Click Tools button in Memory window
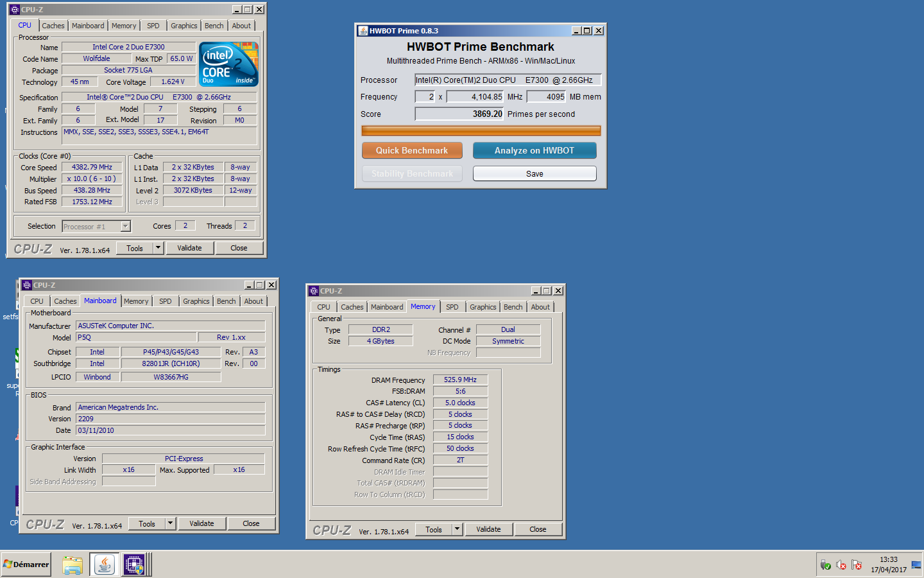924x578 pixels. [x=434, y=529]
